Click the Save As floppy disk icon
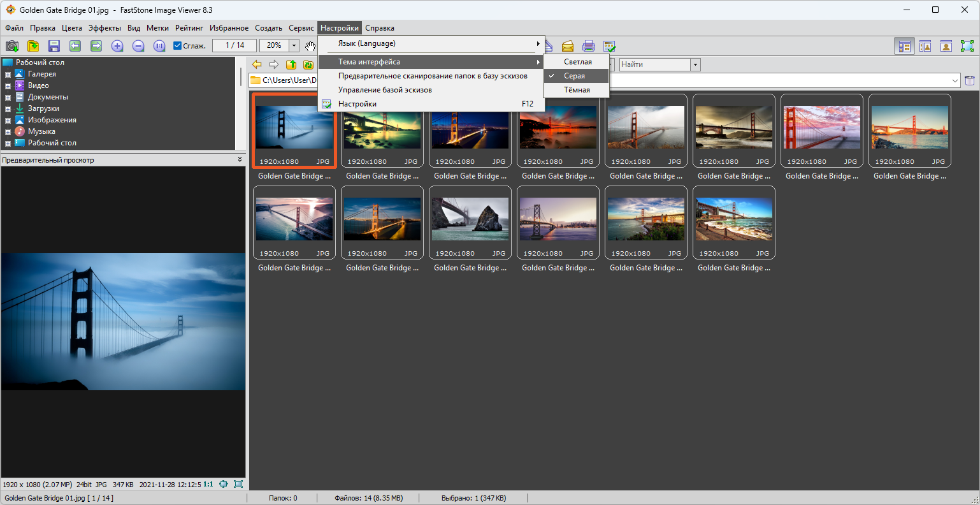 (x=54, y=46)
